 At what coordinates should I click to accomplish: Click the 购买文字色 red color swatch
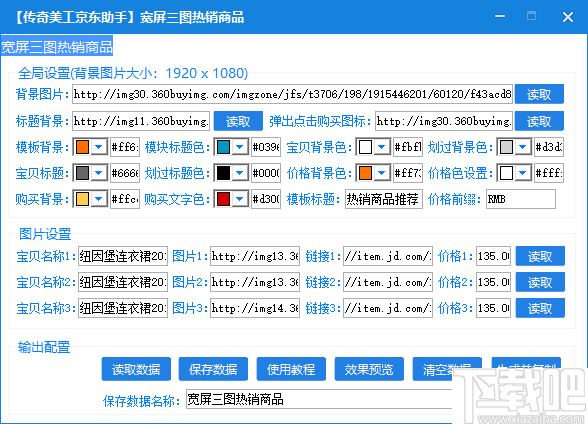(x=223, y=199)
